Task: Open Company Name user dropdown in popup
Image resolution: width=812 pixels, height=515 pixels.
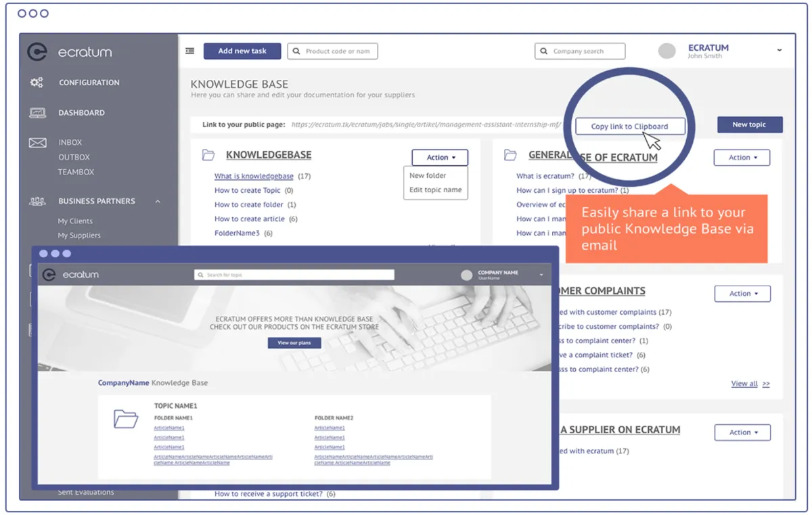Action: (x=541, y=275)
